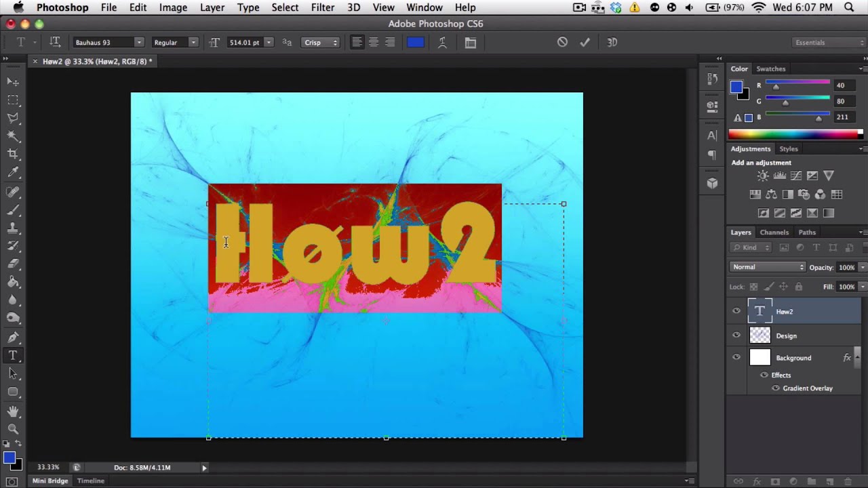Open the Timeline panel tab
This screenshot has height=488, width=868.
click(x=91, y=481)
